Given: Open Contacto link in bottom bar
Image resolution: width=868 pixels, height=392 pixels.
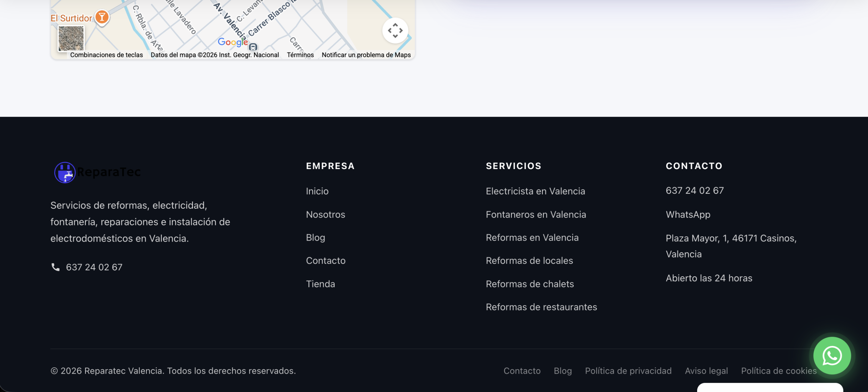Looking at the screenshot, I should 522,371.
